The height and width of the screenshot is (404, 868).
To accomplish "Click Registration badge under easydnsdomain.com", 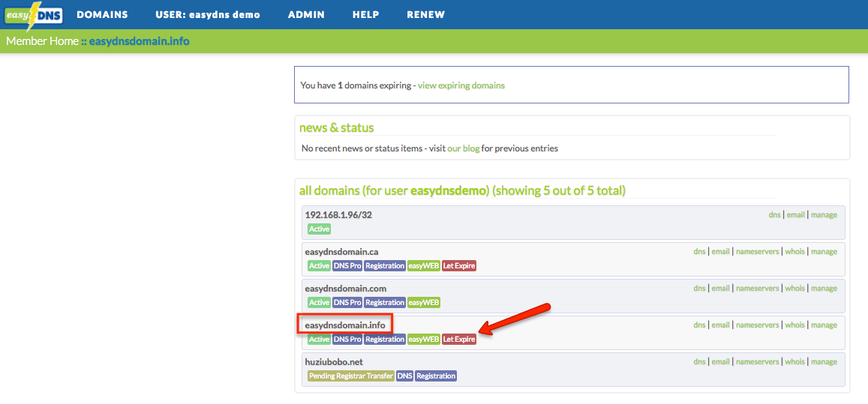I will point(386,303).
